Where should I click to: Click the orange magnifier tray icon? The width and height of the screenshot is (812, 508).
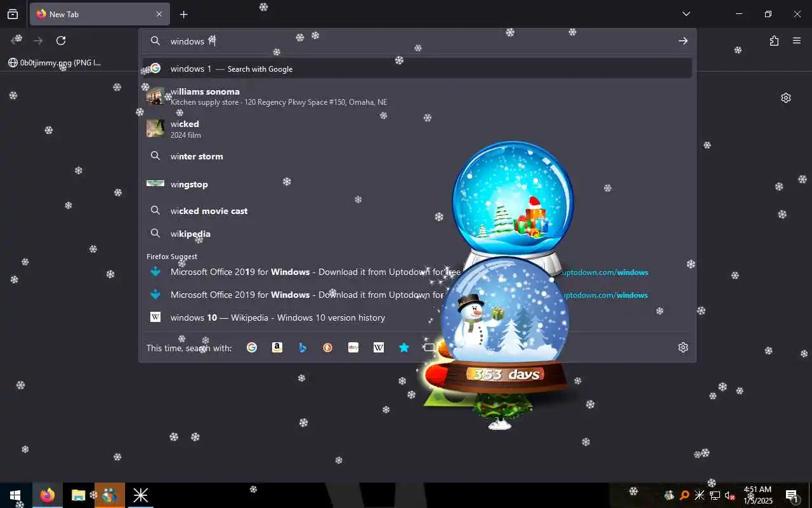pos(684,495)
